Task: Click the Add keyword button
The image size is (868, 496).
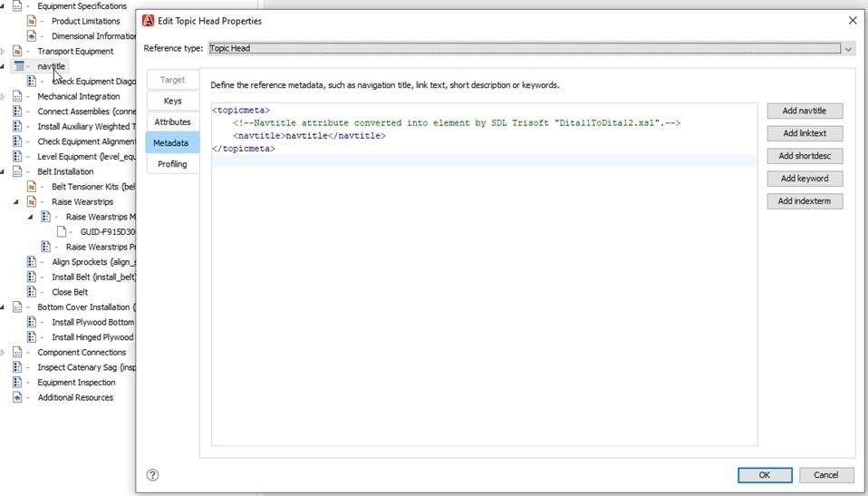Action: pyautogui.click(x=805, y=179)
